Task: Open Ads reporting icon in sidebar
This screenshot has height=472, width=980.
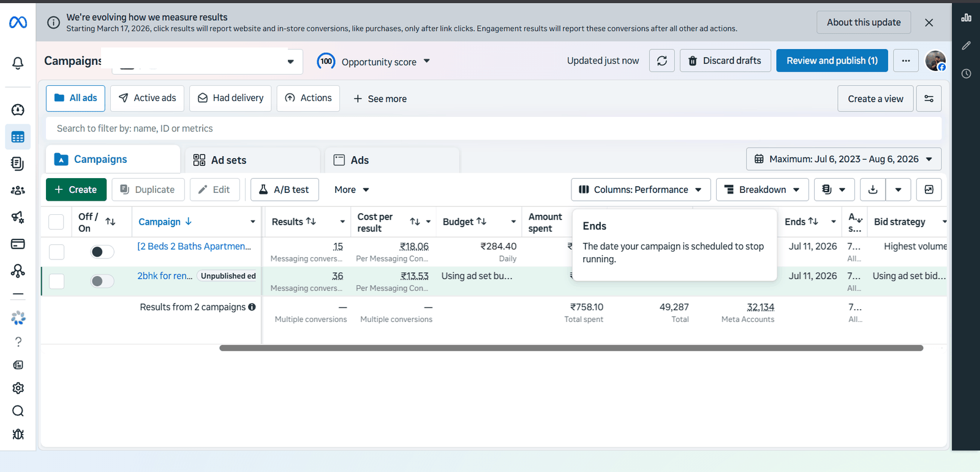Action: [x=18, y=163]
